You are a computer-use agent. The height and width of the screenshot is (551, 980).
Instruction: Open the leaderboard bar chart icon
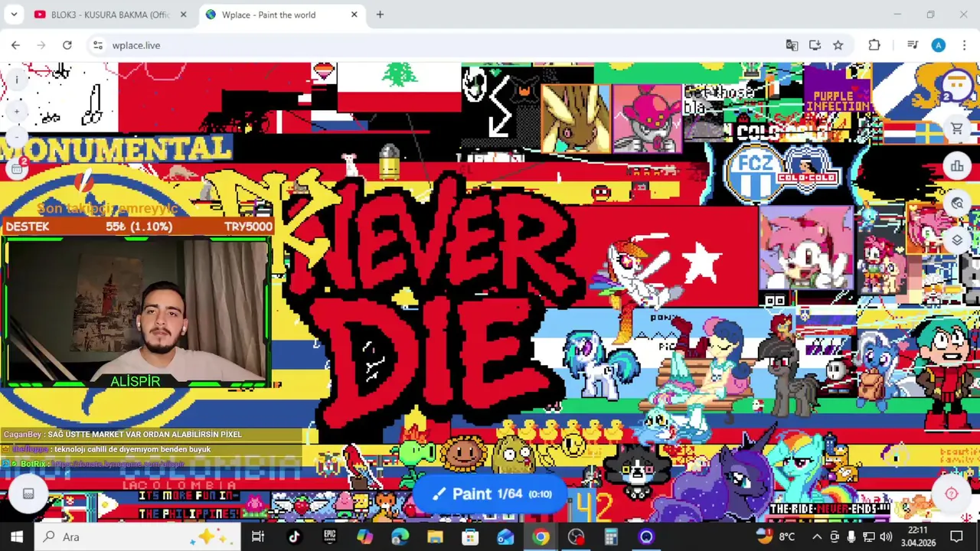[957, 166]
